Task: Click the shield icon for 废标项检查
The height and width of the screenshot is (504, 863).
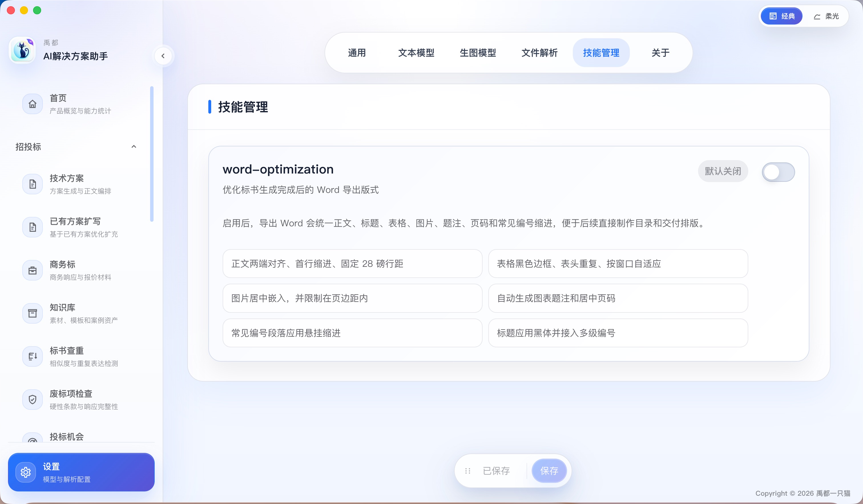Action: [x=33, y=400]
